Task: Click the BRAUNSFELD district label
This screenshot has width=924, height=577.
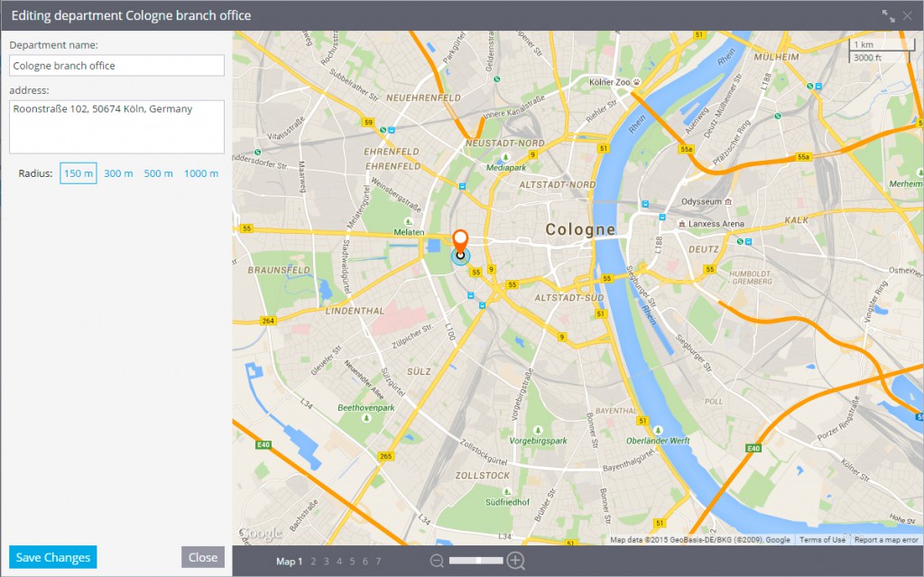Action: (279, 270)
